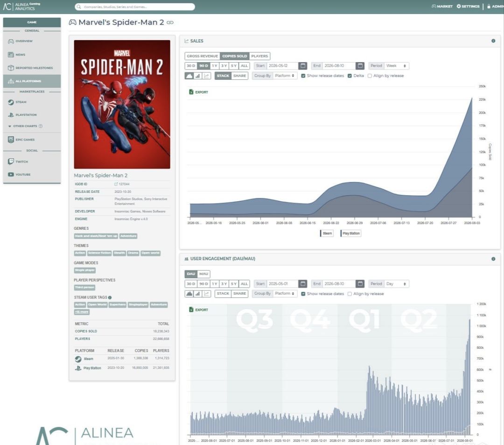Click the Sales panel info icon

pyautogui.click(x=493, y=41)
